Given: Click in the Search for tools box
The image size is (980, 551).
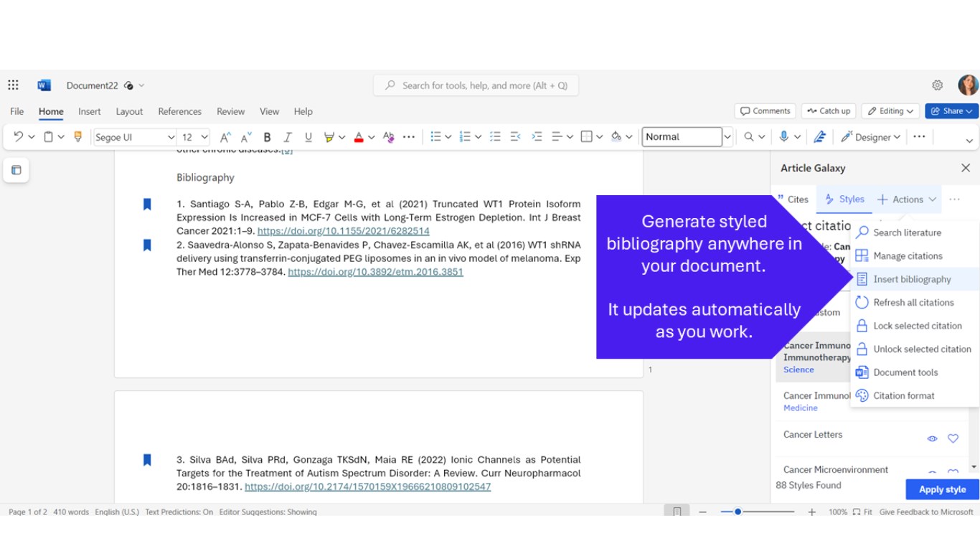Looking at the screenshot, I should point(476,85).
